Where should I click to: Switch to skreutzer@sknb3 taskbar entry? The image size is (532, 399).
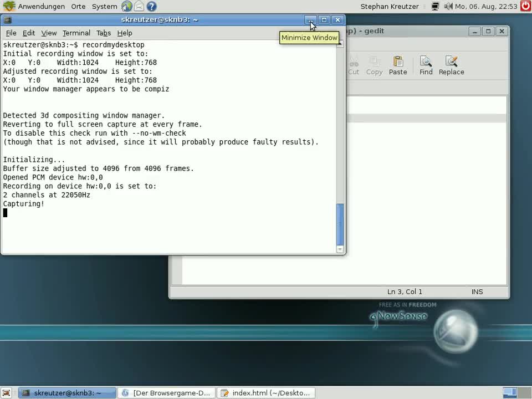(x=67, y=393)
